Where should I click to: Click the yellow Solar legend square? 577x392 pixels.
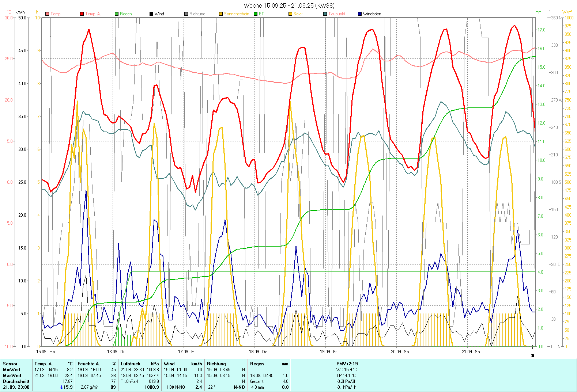tap(290, 14)
